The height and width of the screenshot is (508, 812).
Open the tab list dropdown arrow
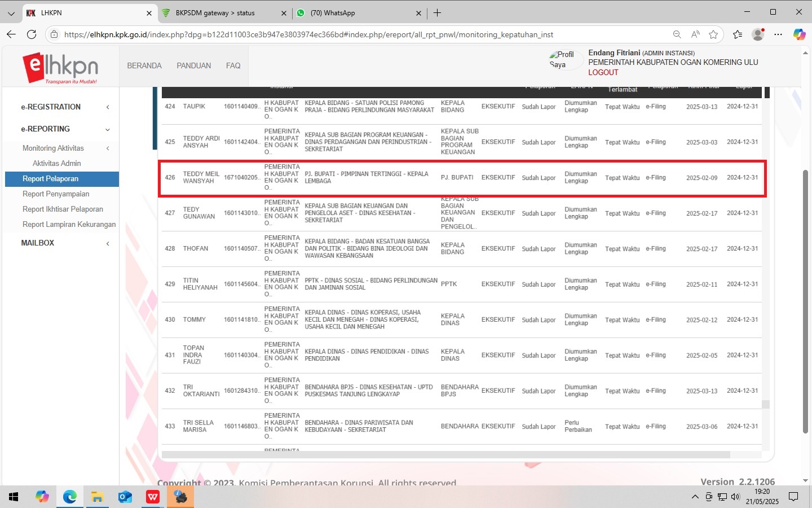(x=11, y=13)
